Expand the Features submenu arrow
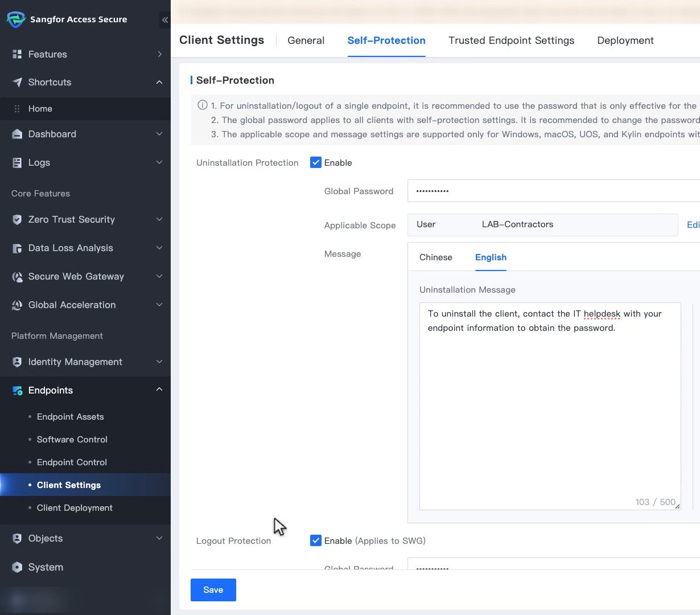700x615 pixels. tap(159, 54)
